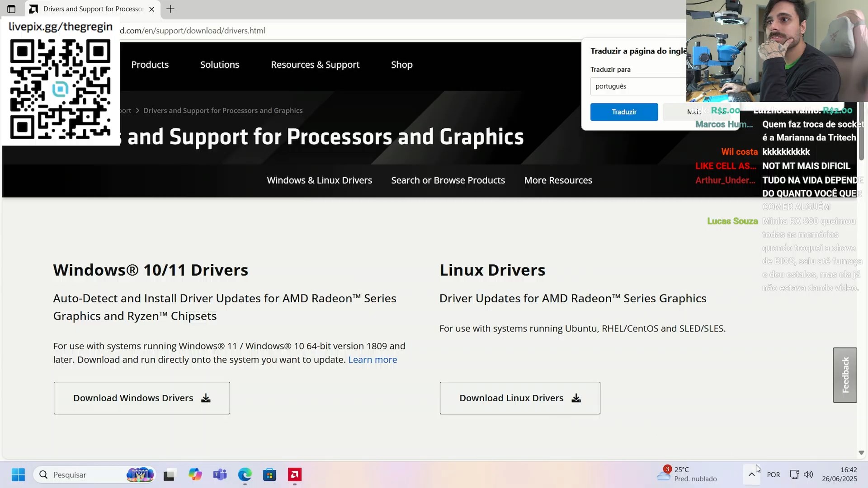Click the Pesquisar taskbar search box
868x488 pixels.
[x=94, y=475]
